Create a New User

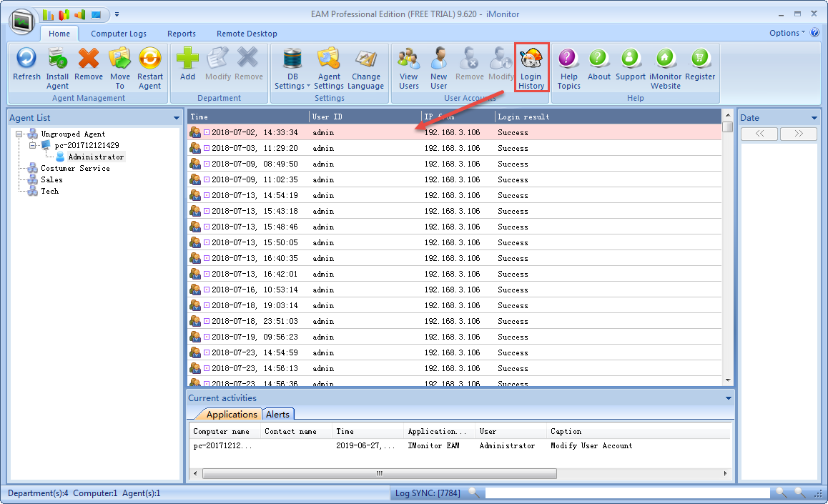coord(438,69)
